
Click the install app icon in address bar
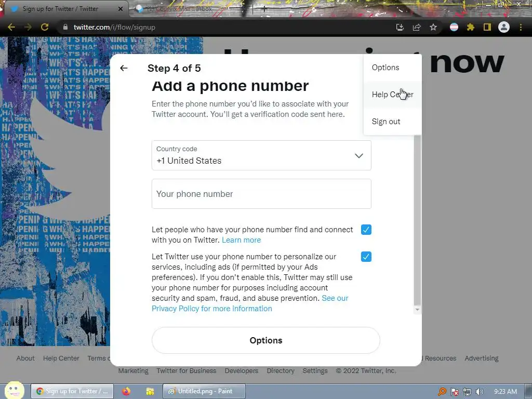(400, 27)
